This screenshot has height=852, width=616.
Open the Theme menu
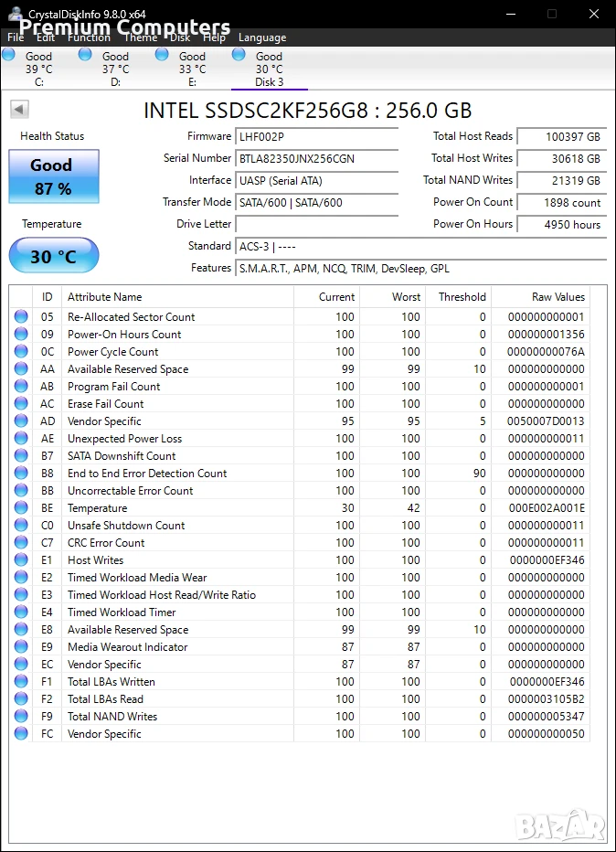tap(141, 37)
